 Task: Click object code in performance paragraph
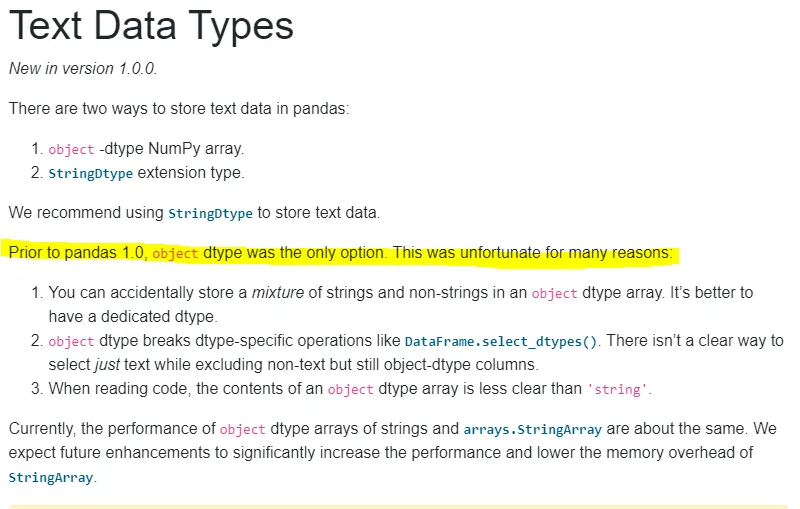(242, 429)
